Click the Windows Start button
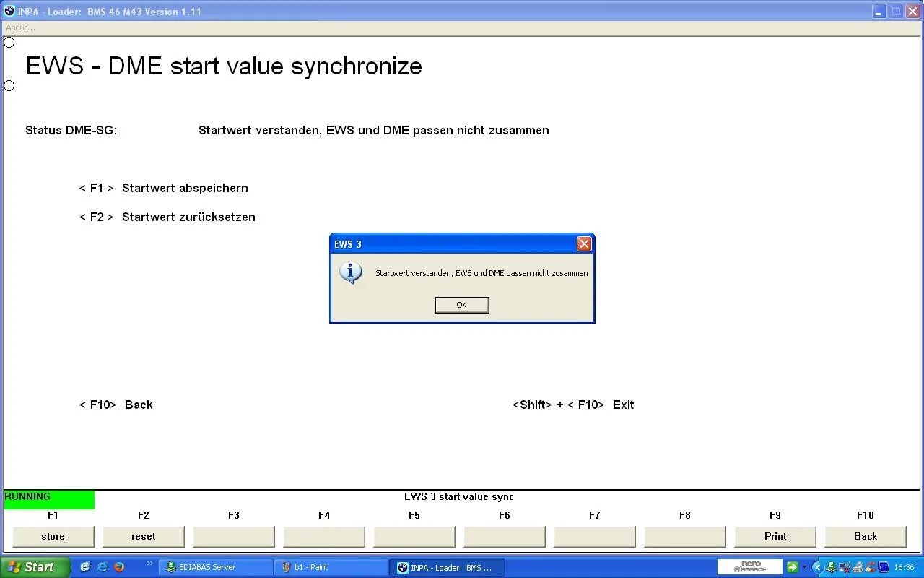Image resolution: width=924 pixels, height=578 pixels. pos(35,567)
